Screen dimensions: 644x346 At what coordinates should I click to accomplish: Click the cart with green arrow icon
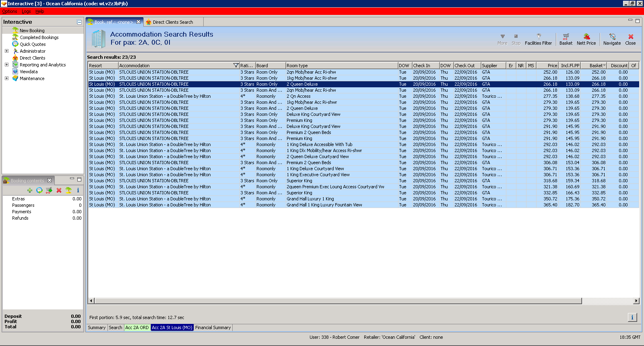pyautogui.click(x=49, y=190)
